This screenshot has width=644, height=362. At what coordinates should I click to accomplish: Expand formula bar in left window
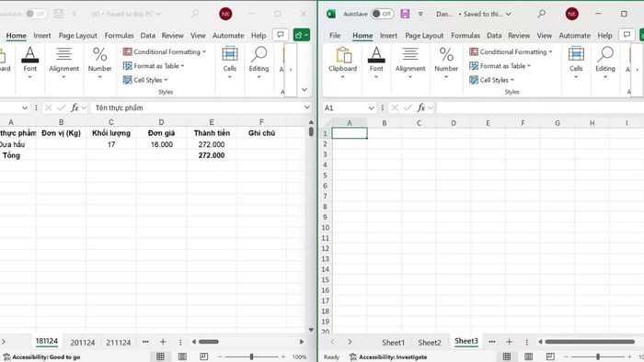pos(306,107)
